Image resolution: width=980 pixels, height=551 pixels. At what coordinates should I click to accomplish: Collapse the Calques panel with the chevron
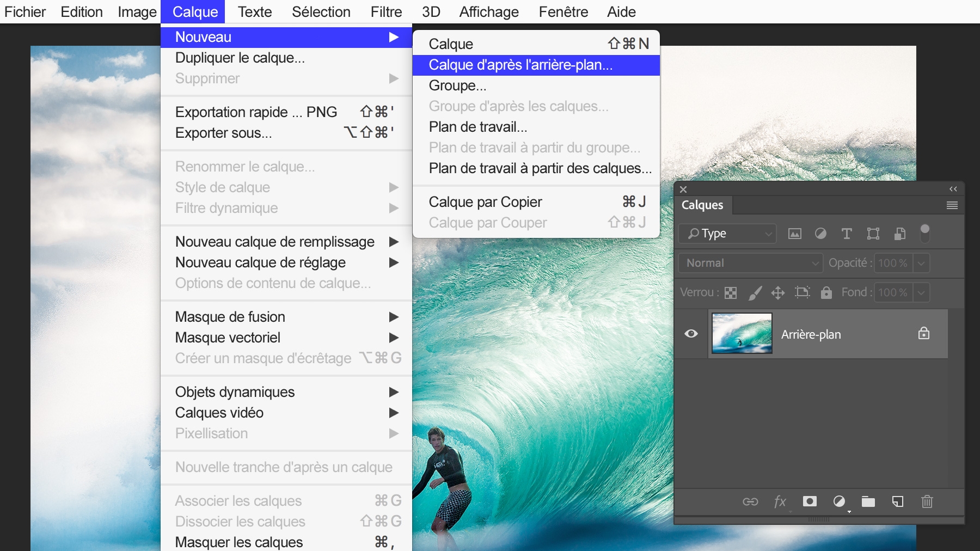(x=953, y=189)
